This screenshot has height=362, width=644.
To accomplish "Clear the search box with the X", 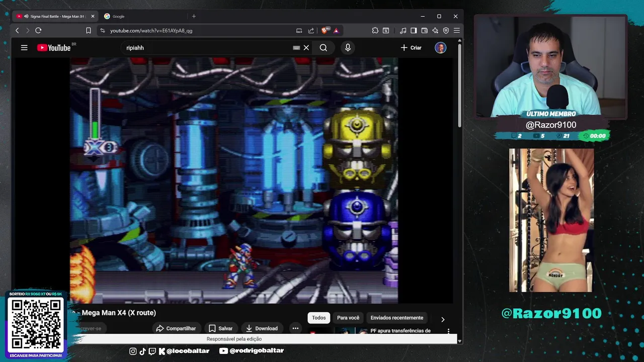I will click(306, 48).
